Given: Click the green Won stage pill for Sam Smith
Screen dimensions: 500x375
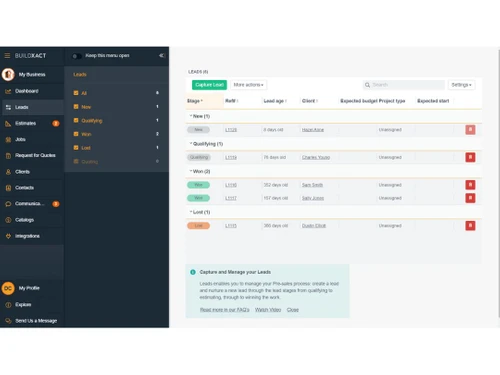Looking at the screenshot, I should point(198,185).
